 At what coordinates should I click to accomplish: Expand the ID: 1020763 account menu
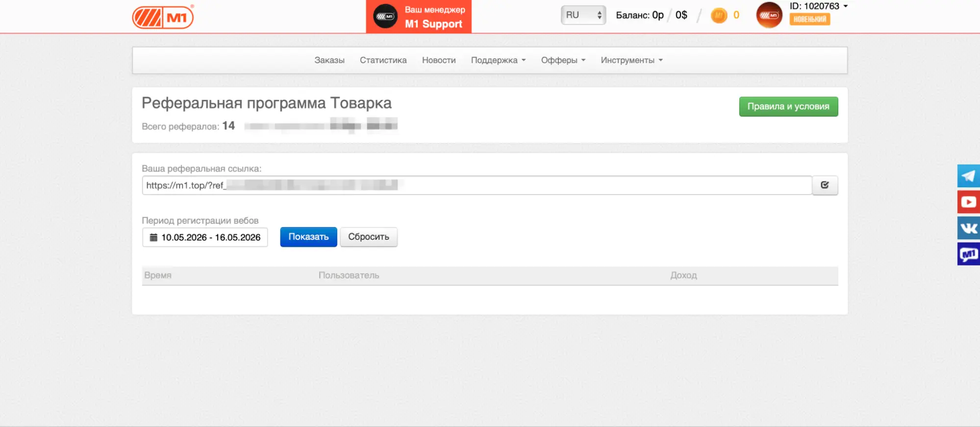tap(818, 6)
